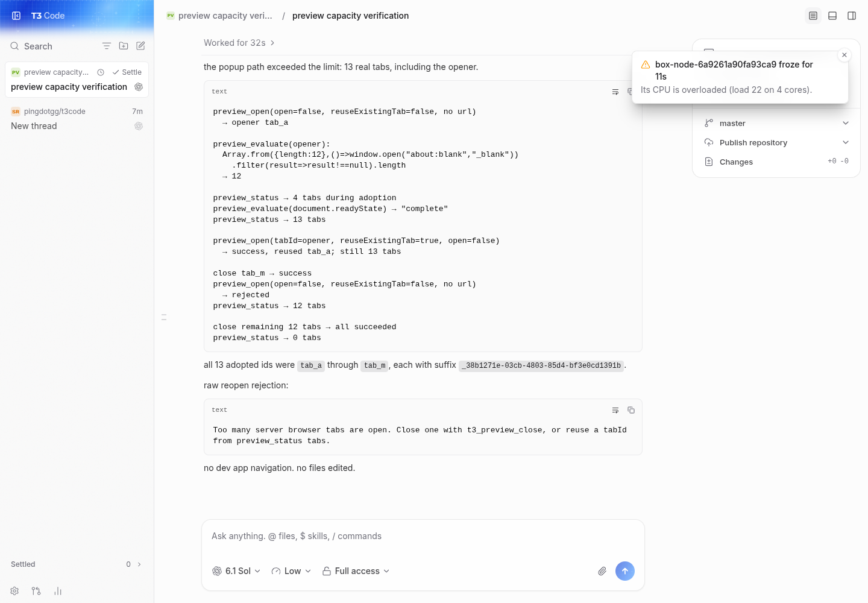Click the T3 Code logo title
Image resolution: width=868 pixels, height=603 pixels.
tap(48, 16)
